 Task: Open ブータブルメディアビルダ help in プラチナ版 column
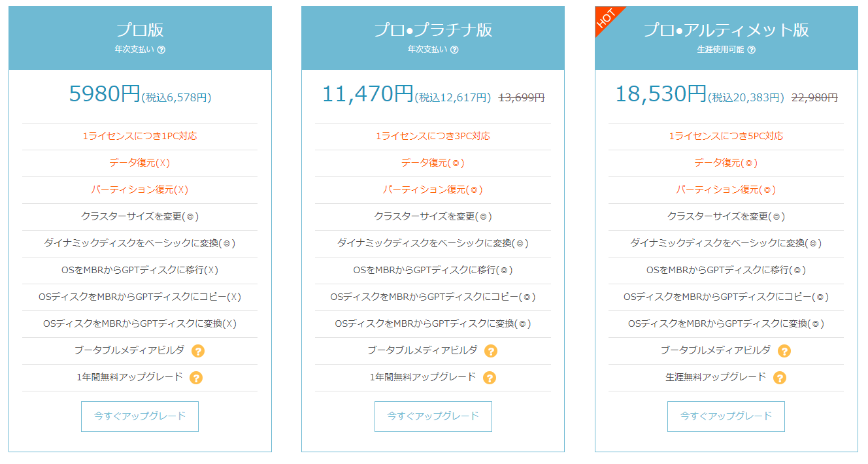(x=491, y=351)
